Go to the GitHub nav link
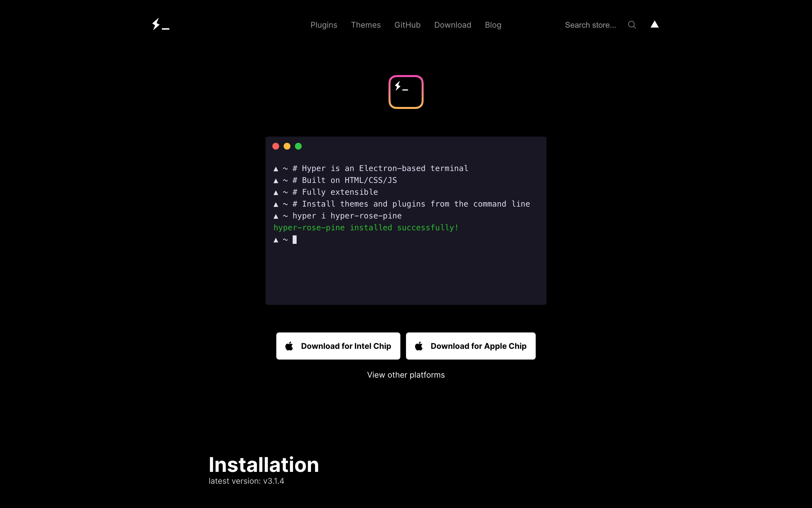This screenshot has height=508, width=812. coord(407,25)
